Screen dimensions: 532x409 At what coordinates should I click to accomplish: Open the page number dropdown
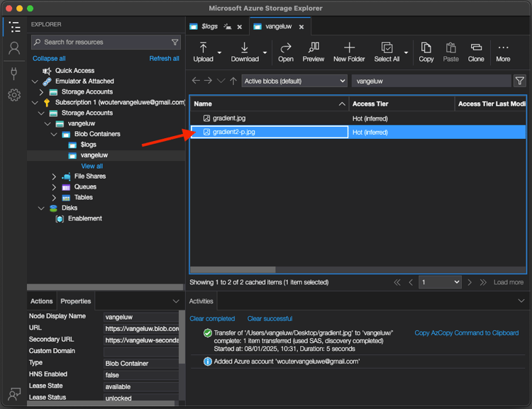point(440,282)
